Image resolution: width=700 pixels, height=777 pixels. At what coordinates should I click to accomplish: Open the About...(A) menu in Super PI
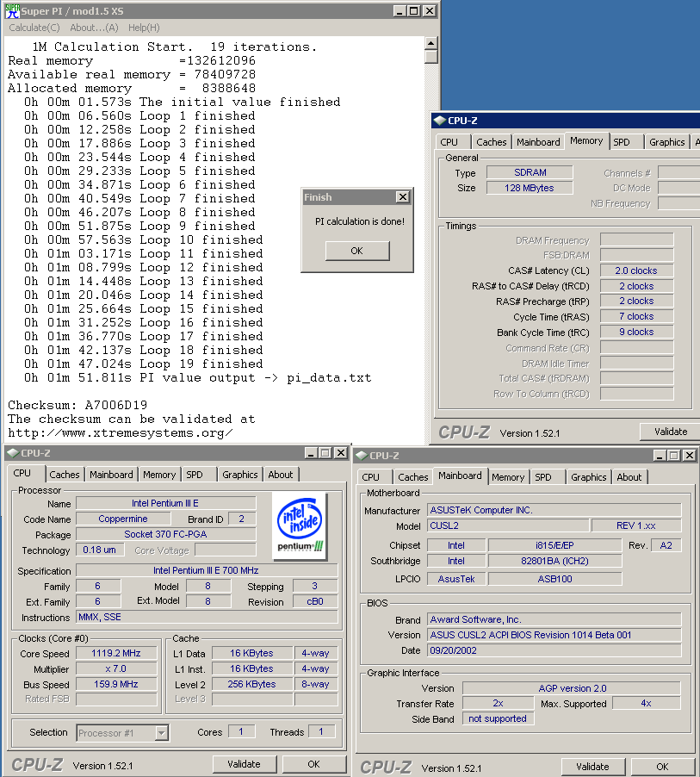(x=94, y=28)
